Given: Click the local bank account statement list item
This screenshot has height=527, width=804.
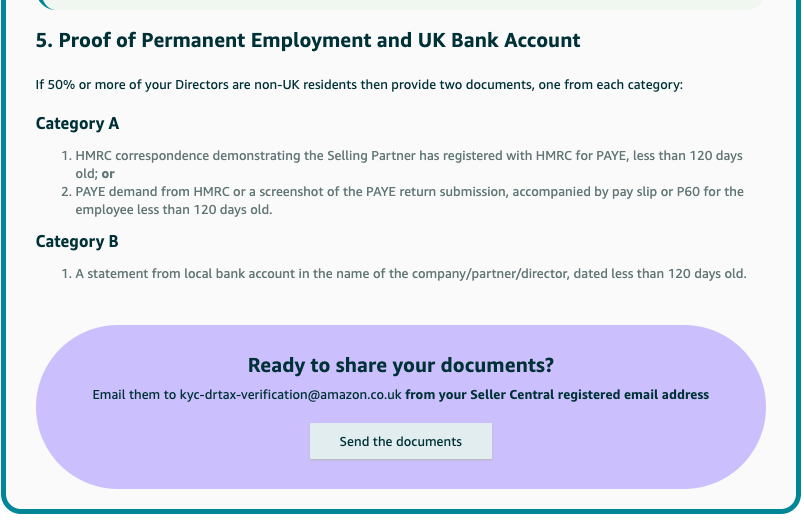Looking at the screenshot, I should tap(411, 274).
